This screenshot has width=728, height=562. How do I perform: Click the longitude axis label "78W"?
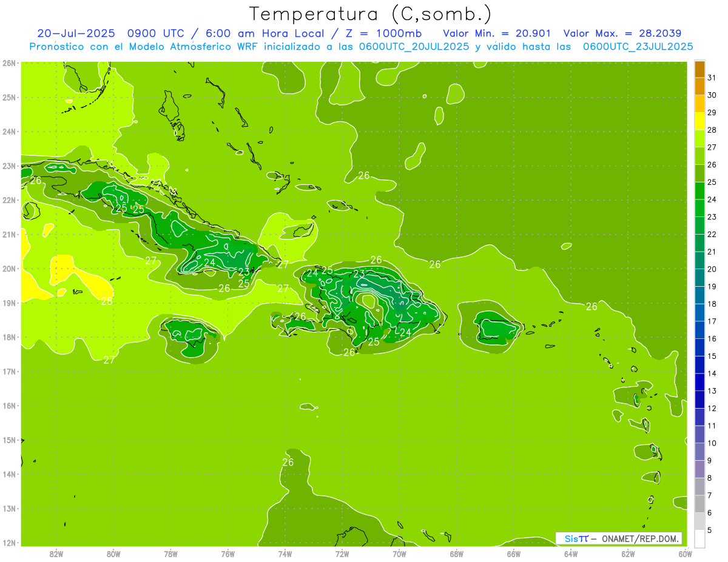[170, 554]
